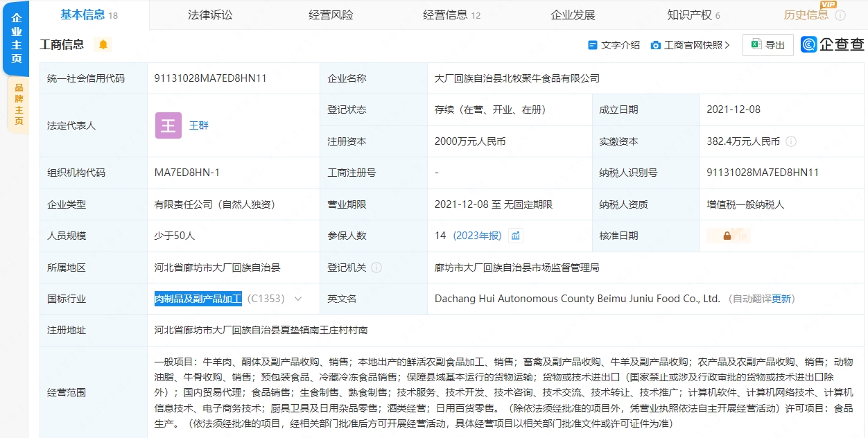Click 廊坊市大厂回族自治县市场监督管理局 text
The image size is (868, 438).
[517, 268]
